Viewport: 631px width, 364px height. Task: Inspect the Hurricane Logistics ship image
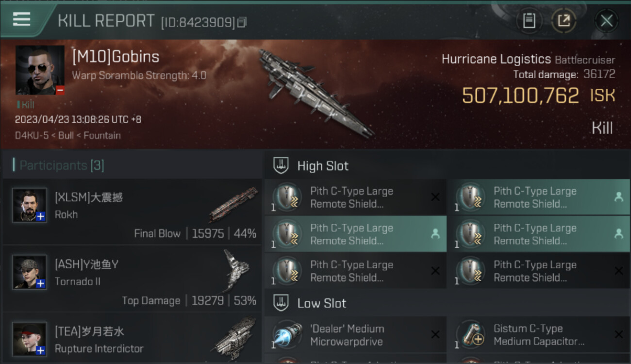point(315,92)
